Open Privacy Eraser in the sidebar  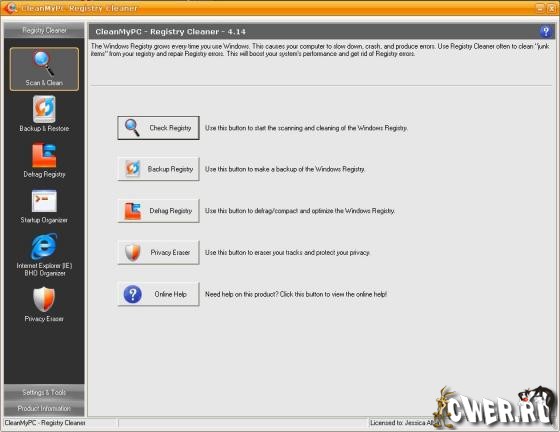(x=44, y=305)
